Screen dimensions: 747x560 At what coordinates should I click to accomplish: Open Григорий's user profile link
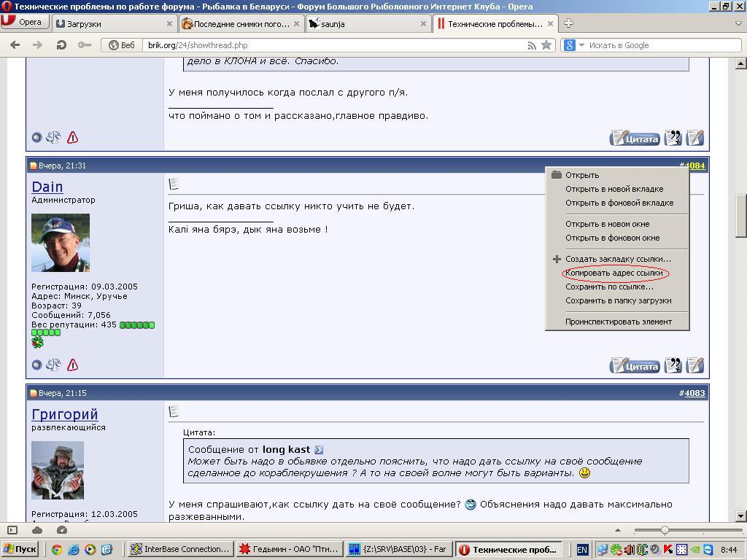(x=64, y=414)
